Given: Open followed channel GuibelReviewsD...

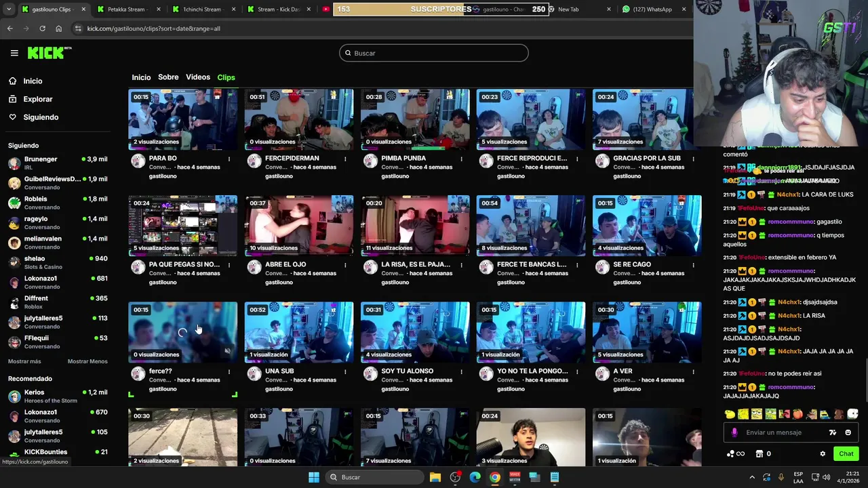Looking at the screenshot, I should click(58, 182).
